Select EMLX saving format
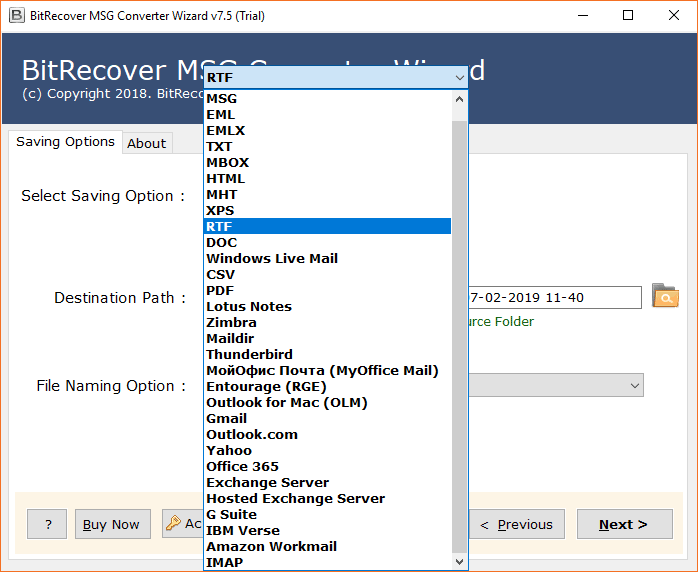Screen dimensions: 698x572 point(327,130)
